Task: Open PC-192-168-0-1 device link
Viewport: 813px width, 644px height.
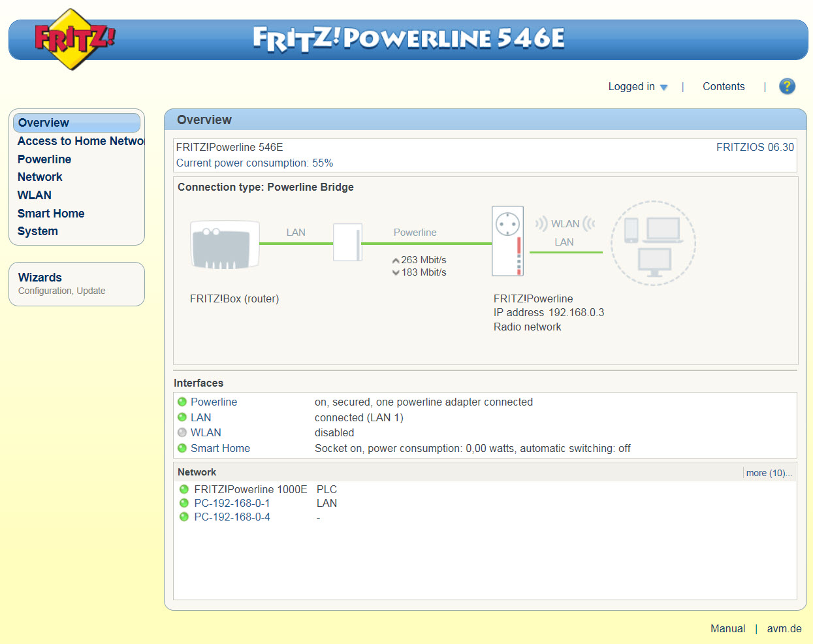Action: click(x=232, y=503)
